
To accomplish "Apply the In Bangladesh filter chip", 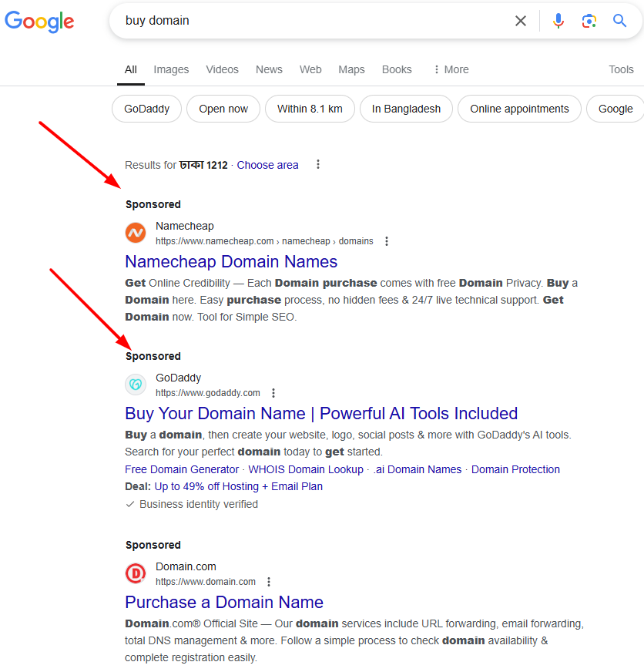I will pos(406,109).
